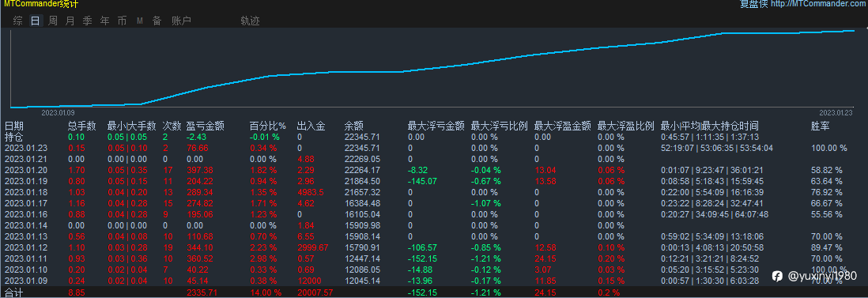The image size is (868, 298).
Task: Click the 最大浮亏金额 column header
Action: [x=436, y=126]
